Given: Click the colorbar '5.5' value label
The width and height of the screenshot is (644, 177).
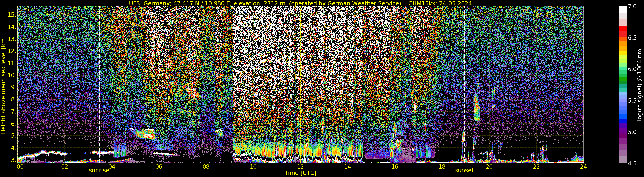Looking at the screenshot, I should [632, 101].
